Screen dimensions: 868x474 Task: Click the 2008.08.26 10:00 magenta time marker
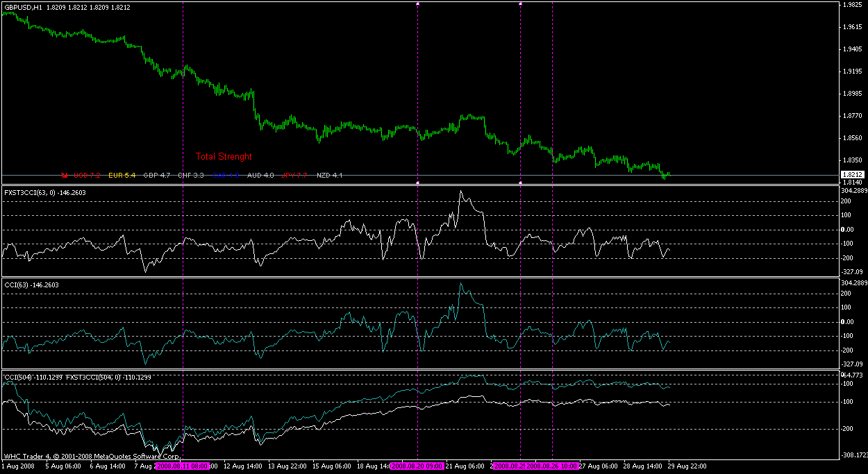pos(552,466)
